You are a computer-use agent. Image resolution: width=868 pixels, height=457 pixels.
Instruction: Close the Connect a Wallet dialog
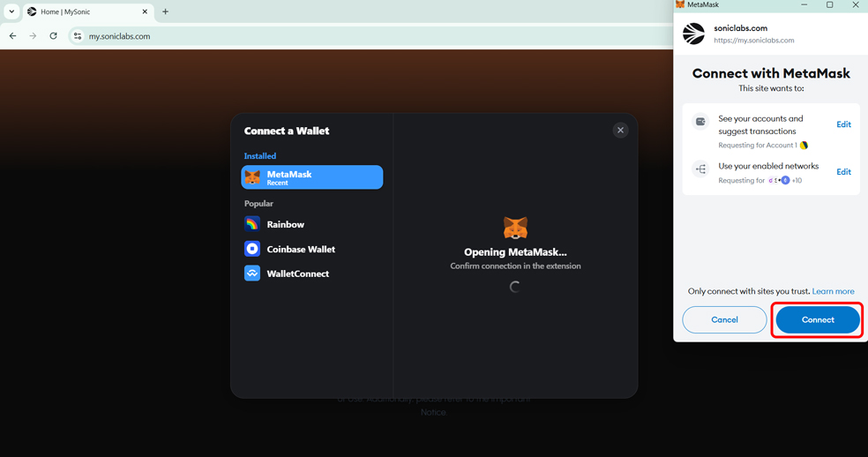[x=620, y=130]
